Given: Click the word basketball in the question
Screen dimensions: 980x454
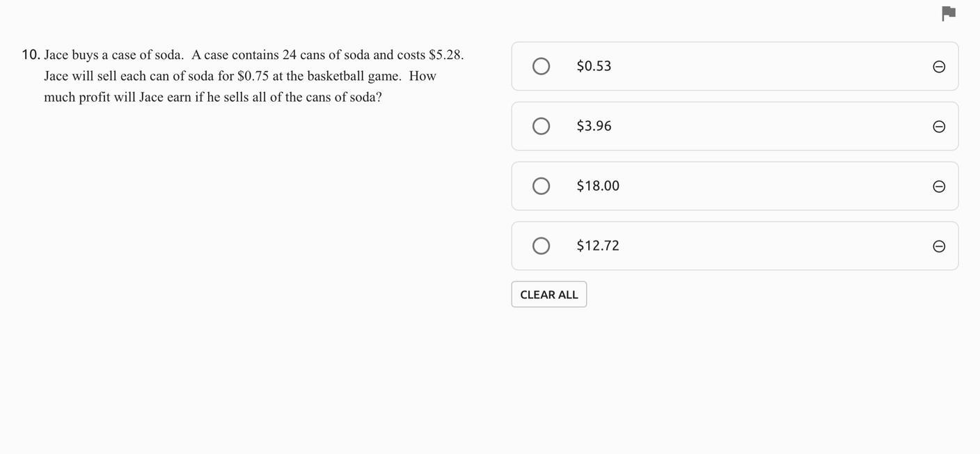Looking at the screenshot, I should coord(335,76).
